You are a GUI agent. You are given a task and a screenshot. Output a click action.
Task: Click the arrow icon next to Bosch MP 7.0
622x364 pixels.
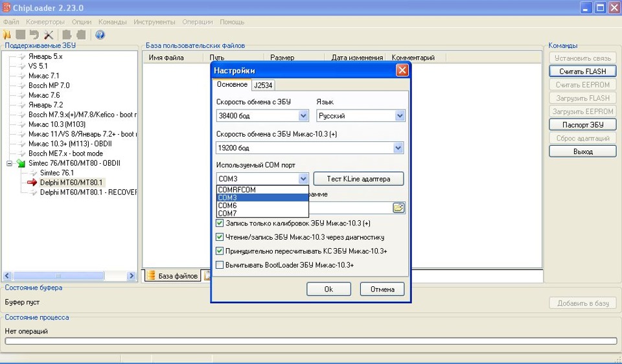point(22,85)
